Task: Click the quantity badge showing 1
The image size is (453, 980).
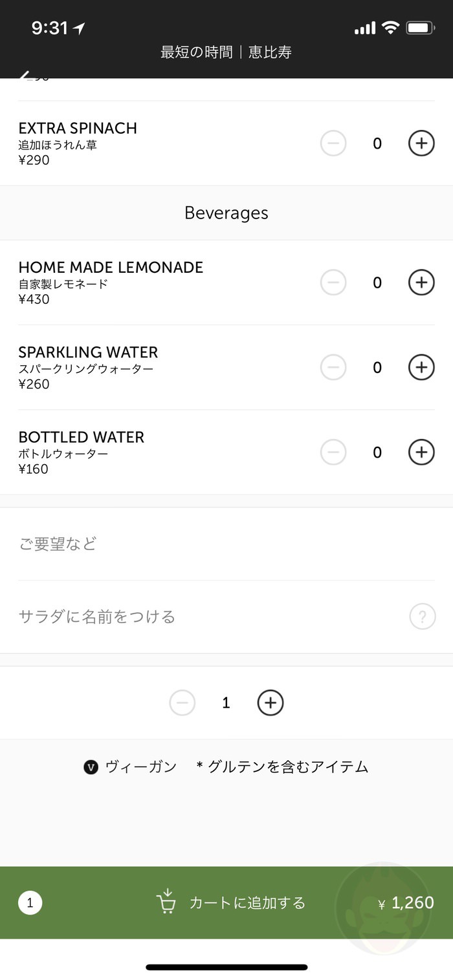Action: pos(30,903)
